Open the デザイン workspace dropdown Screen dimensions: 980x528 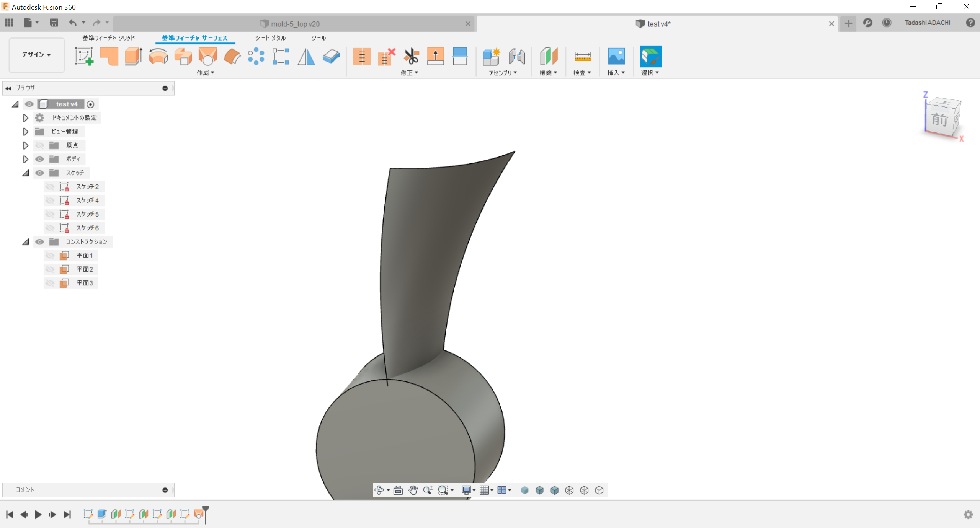click(36, 55)
